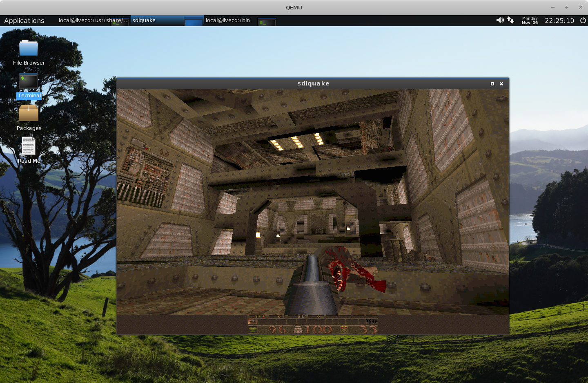Close the QEMU window
Image resolution: width=588 pixels, height=383 pixels.
point(581,7)
